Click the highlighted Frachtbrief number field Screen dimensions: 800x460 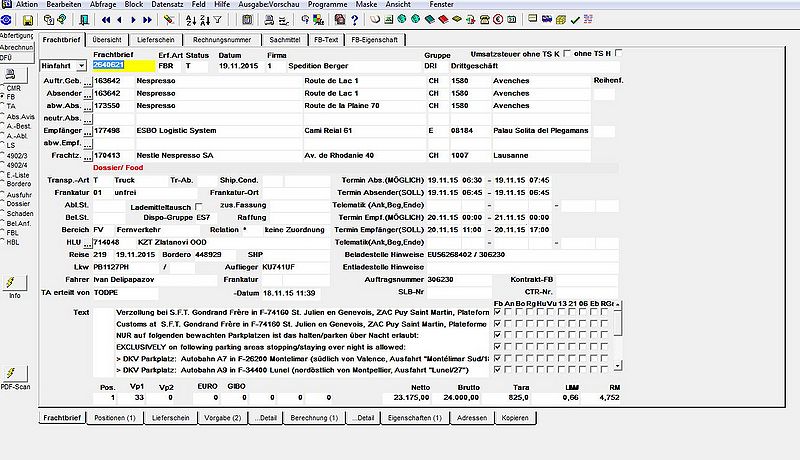point(123,65)
